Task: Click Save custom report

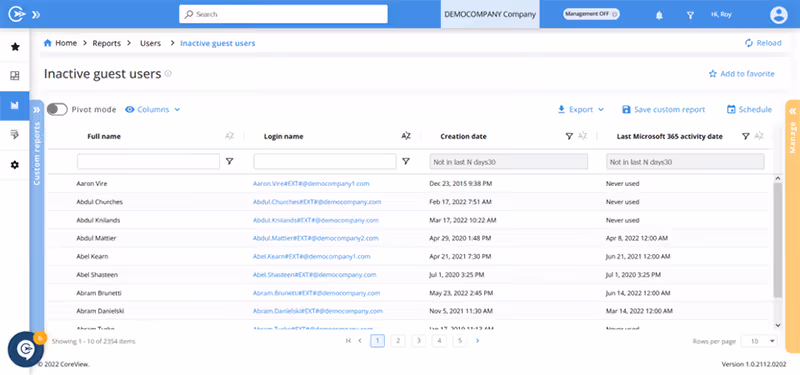Action: click(663, 109)
